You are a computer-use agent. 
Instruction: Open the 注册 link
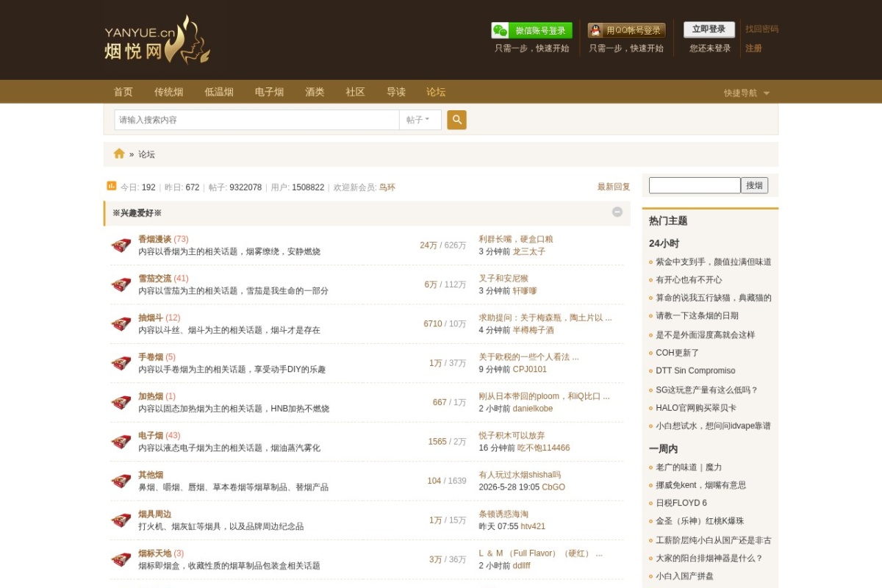pyautogui.click(x=753, y=48)
